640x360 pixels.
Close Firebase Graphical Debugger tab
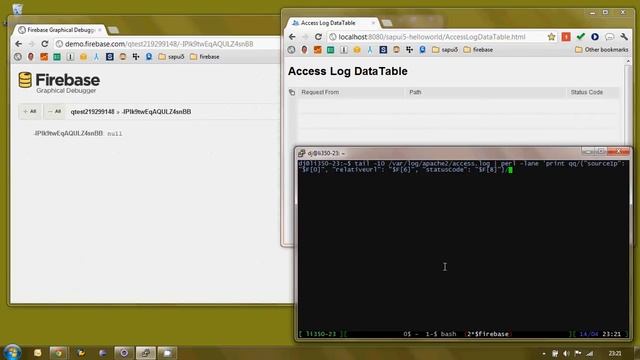pyautogui.click(x=100, y=30)
